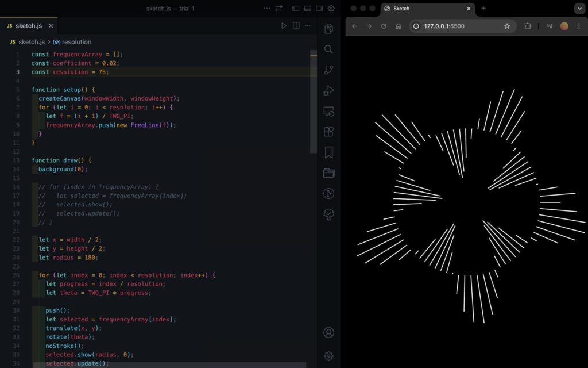Open the Manage gear menu at bottom
The image size is (588, 368).
(x=329, y=356)
